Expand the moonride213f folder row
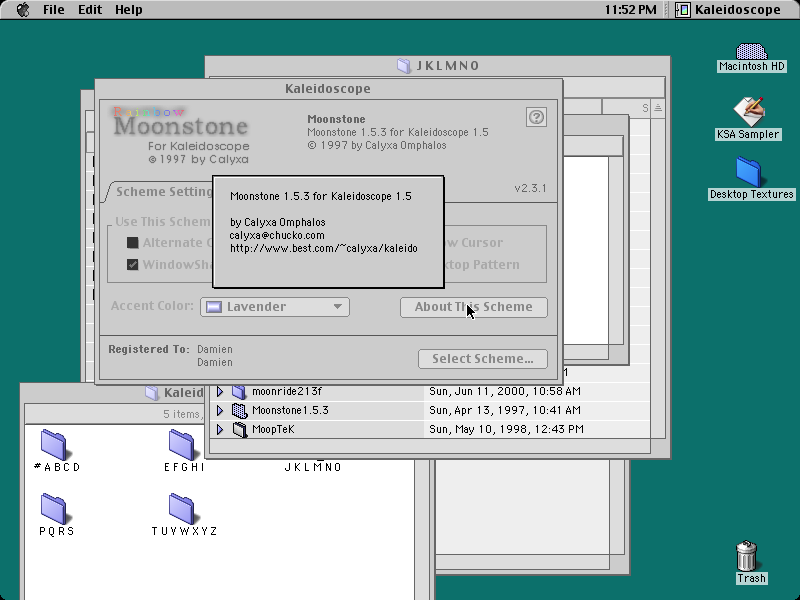The width and height of the screenshot is (800, 600). pyautogui.click(x=220, y=391)
